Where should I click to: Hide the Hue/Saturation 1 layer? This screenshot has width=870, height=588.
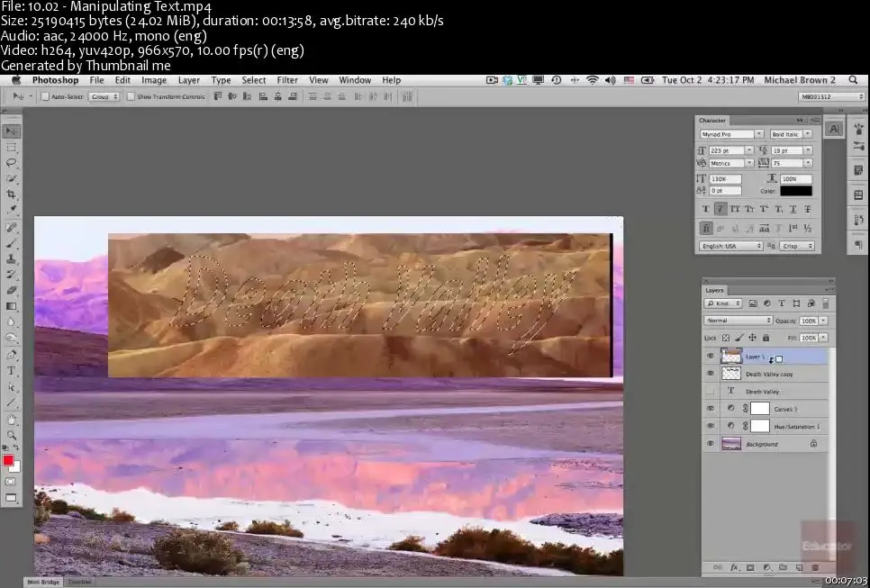point(711,426)
